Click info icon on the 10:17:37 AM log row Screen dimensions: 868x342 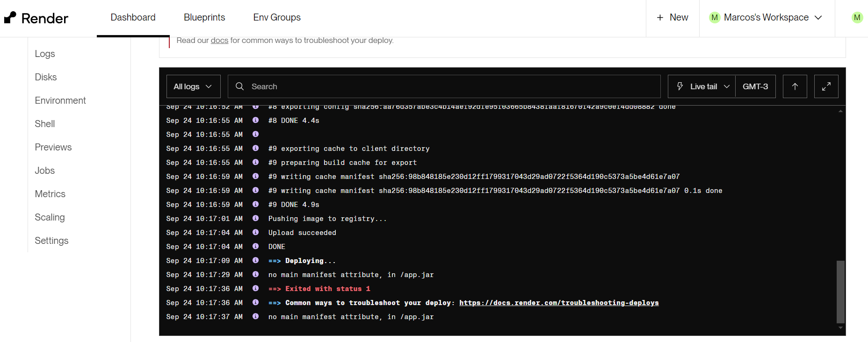(255, 316)
